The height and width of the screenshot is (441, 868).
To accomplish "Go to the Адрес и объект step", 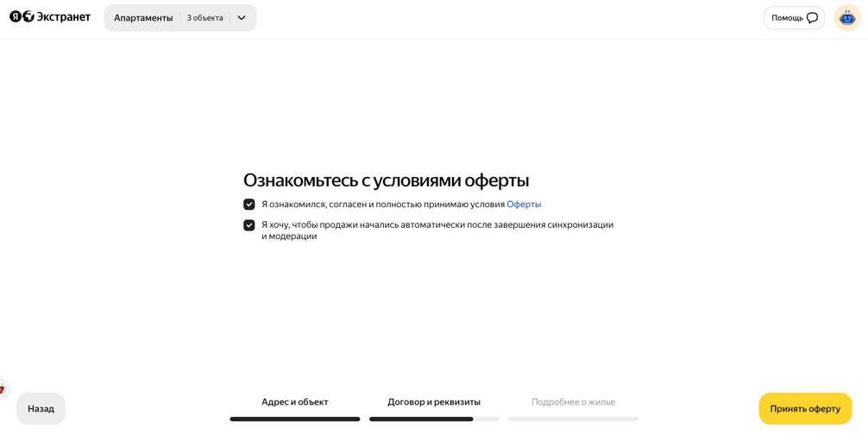I will pyautogui.click(x=295, y=402).
